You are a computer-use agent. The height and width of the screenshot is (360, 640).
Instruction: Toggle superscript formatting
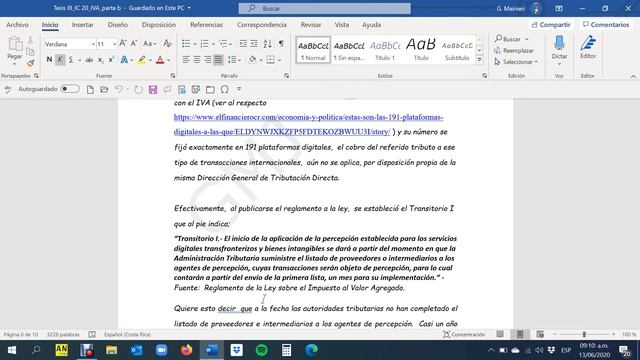pos(111,60)
